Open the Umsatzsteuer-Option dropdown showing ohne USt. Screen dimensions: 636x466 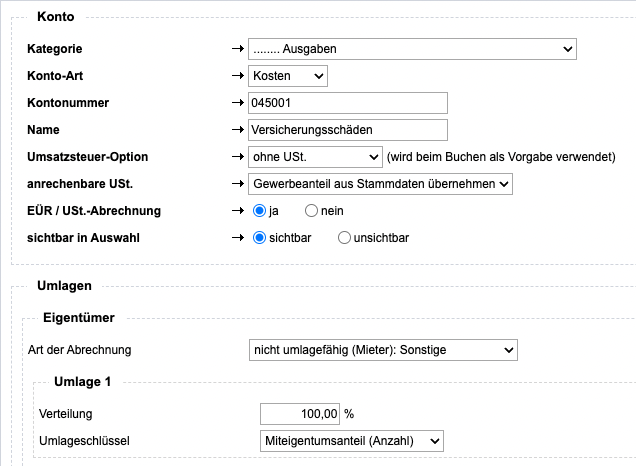[315, 157]
